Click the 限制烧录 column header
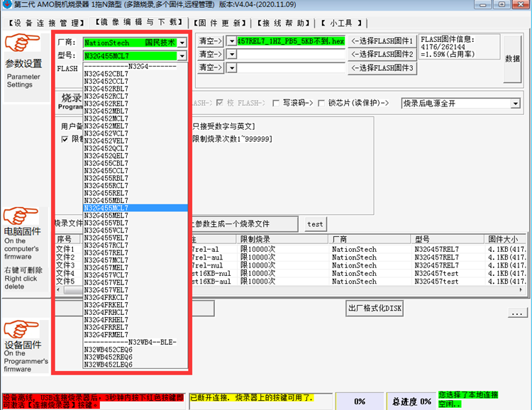 pyautogui.click(x=282, y=239)
